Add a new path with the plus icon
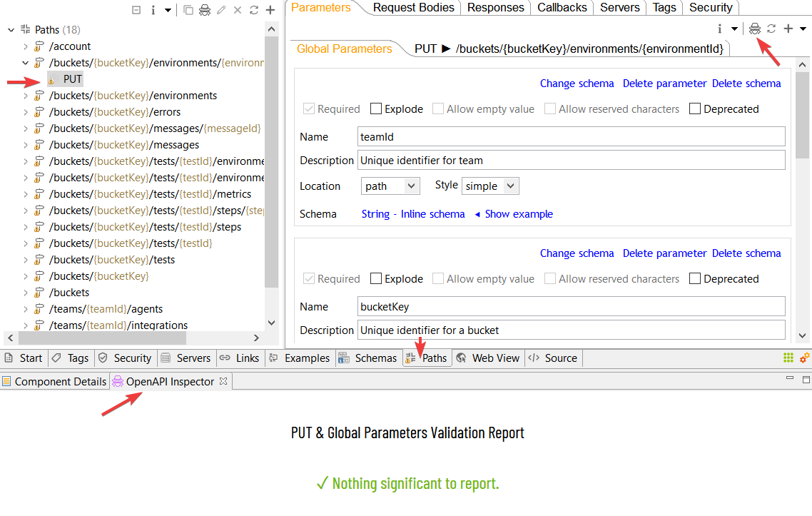This screenshot has height=516, width=812. point(270,10)
